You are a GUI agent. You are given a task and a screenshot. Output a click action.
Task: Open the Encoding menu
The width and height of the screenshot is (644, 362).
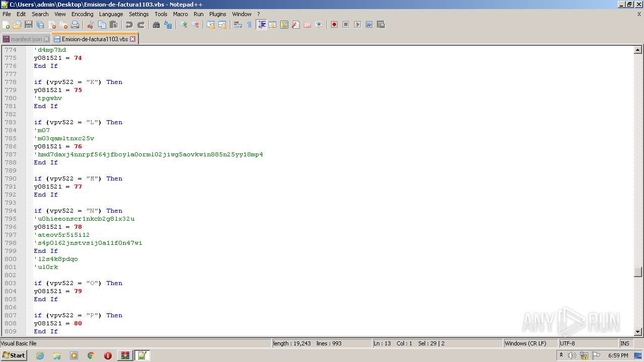point(82,14)
